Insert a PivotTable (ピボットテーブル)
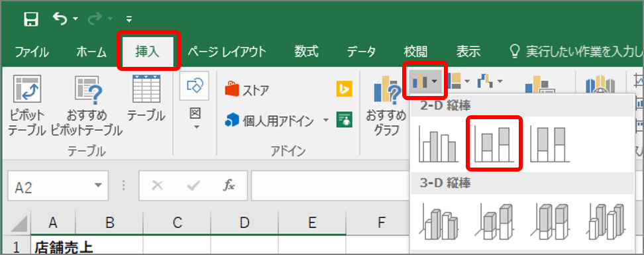The height and width of the screenshot is (255, 644). coord(27,105)
